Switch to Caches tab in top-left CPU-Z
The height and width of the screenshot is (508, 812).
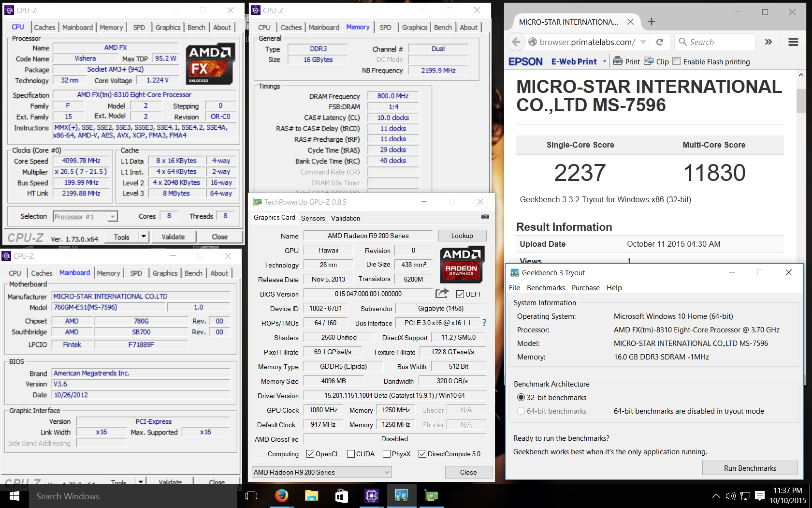[x=44, y=28]
